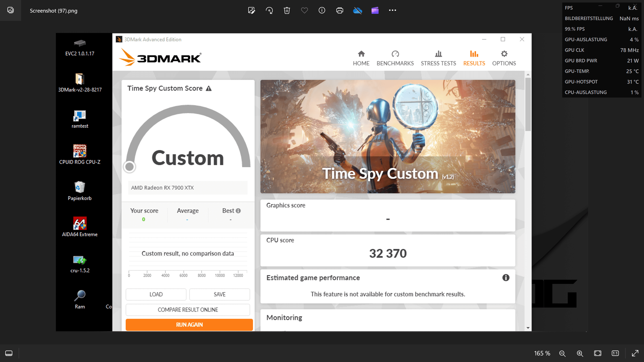644x362 pixels.
Task: Open the file info icon
Action: tap(322, 10)
